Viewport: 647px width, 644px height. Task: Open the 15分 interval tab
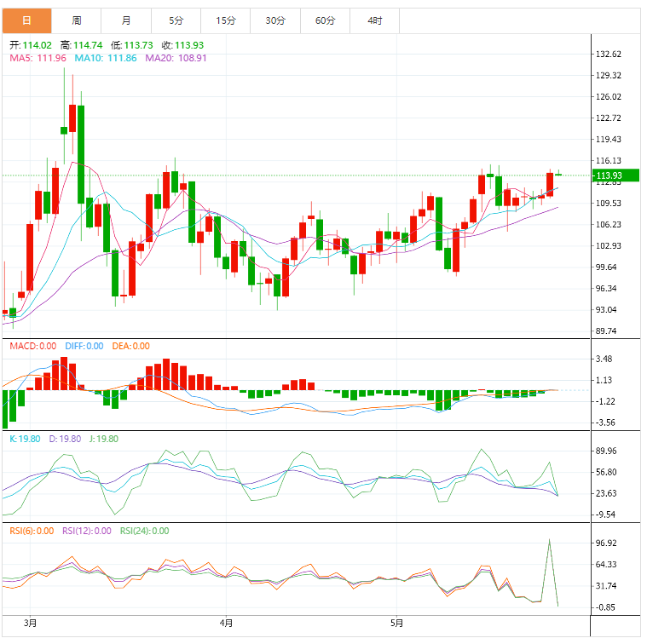[x=226, y=20]
